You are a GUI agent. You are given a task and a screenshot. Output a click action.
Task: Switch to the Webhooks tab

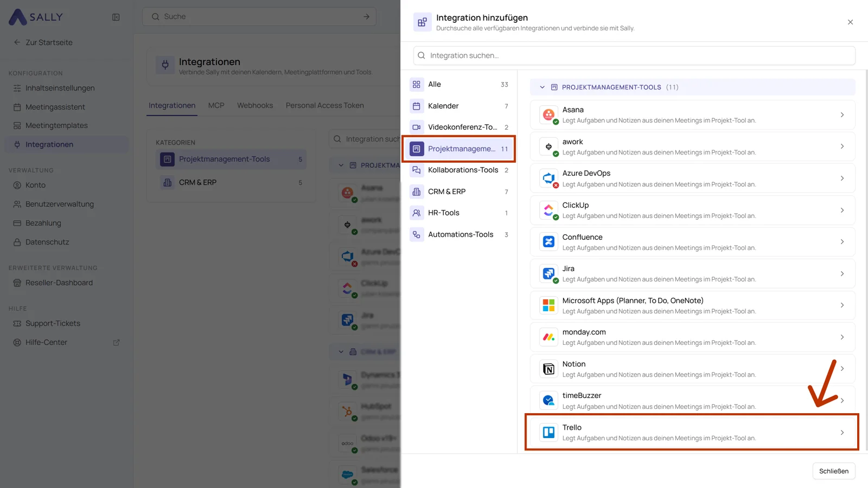pos(255,105)
